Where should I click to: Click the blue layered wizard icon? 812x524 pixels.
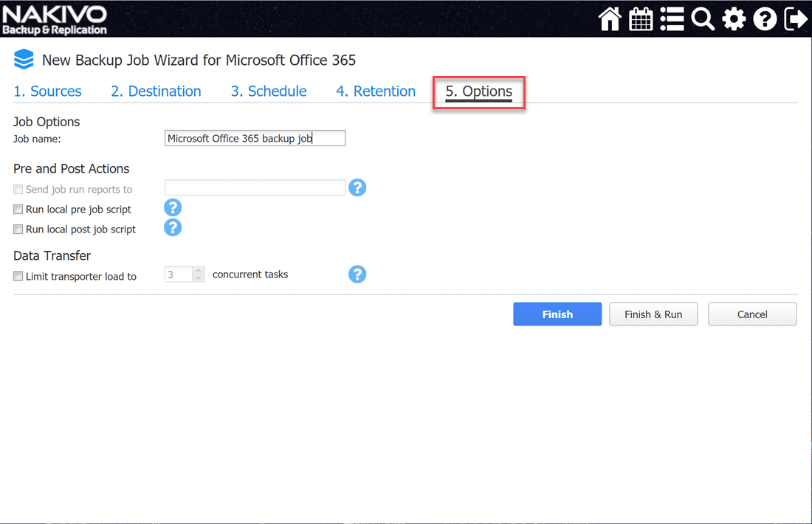[x=24, y=59]
